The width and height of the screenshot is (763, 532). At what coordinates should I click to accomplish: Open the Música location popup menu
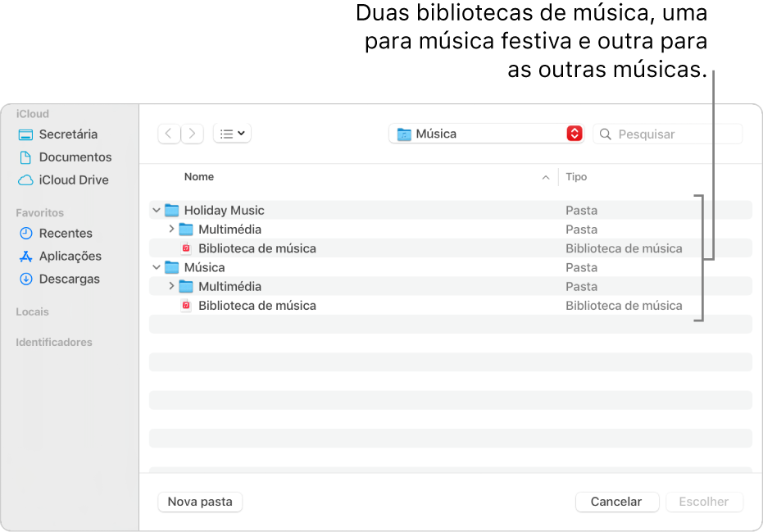(x=486, y=134)
